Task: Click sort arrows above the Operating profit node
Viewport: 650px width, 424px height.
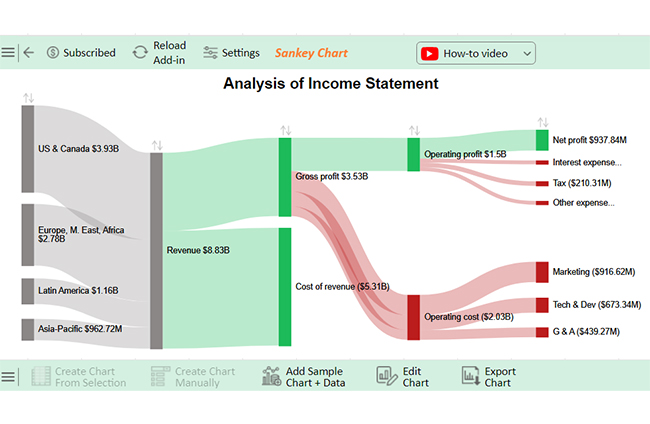Action: click(414, 131)
